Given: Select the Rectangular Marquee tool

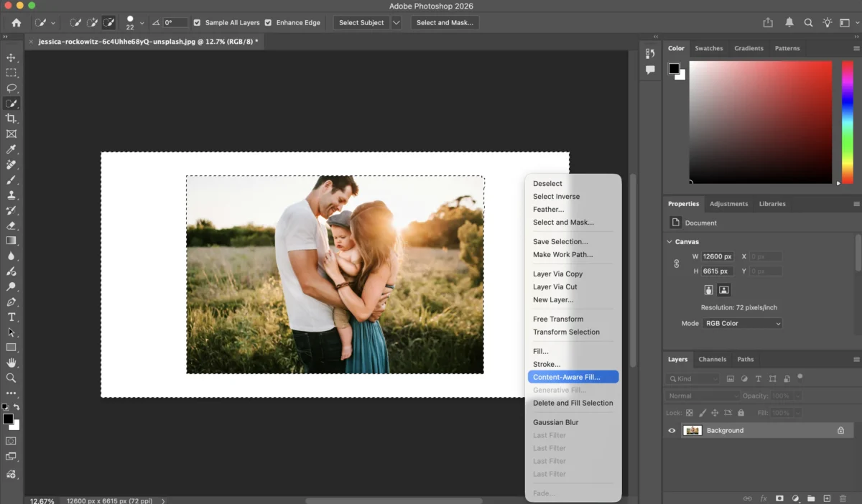Looking at the screenshot, I should pyautogui.click(x=11, y=73).
